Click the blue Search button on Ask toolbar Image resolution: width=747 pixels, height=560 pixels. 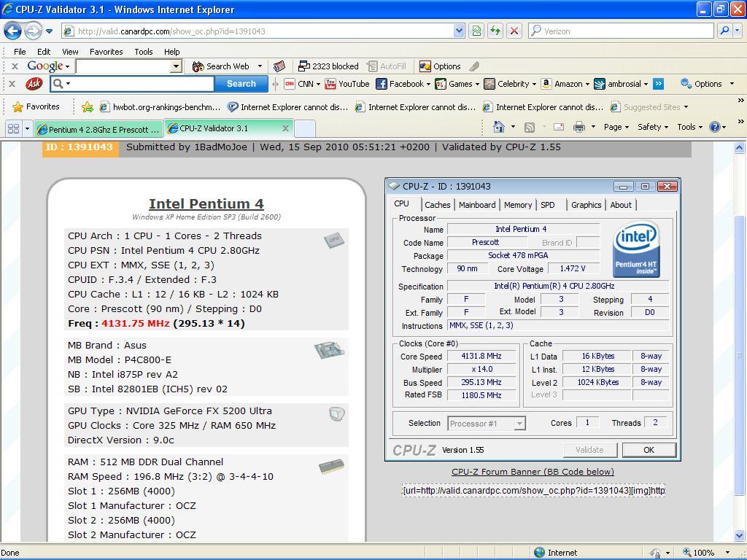coord(241,84)
